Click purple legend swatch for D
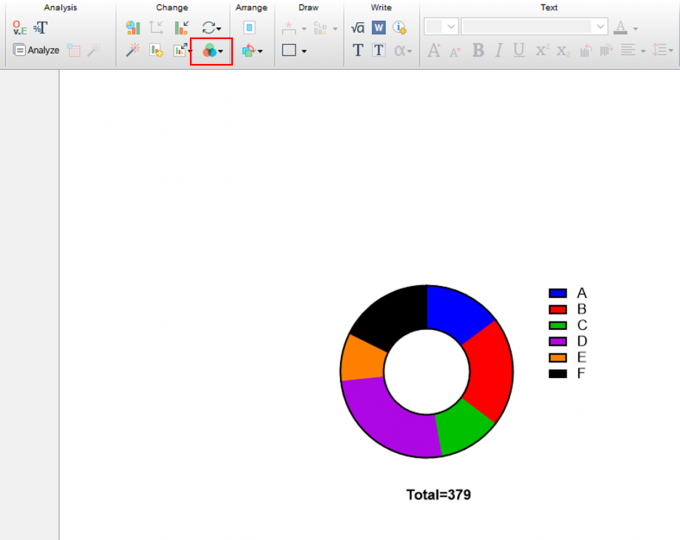Screen dimensions: 680x540 pyautogui.click(x=557, y=341)
